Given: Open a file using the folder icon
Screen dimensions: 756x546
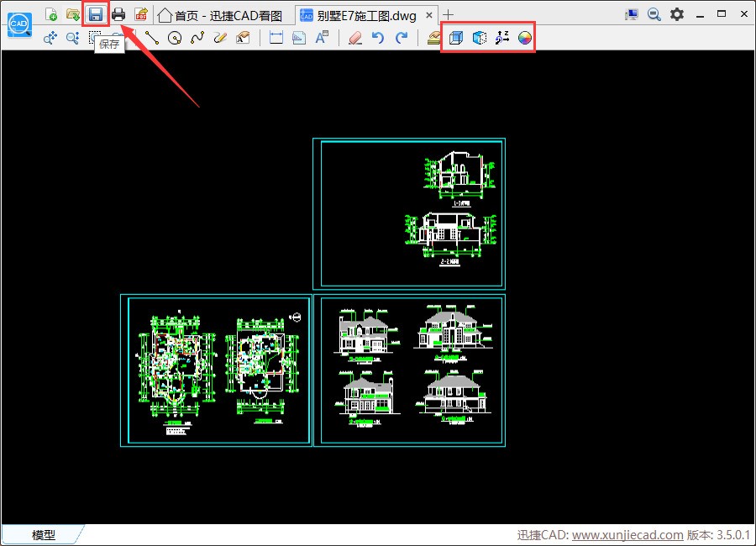Looking at the screenshot, I should (x=73, y=14).
